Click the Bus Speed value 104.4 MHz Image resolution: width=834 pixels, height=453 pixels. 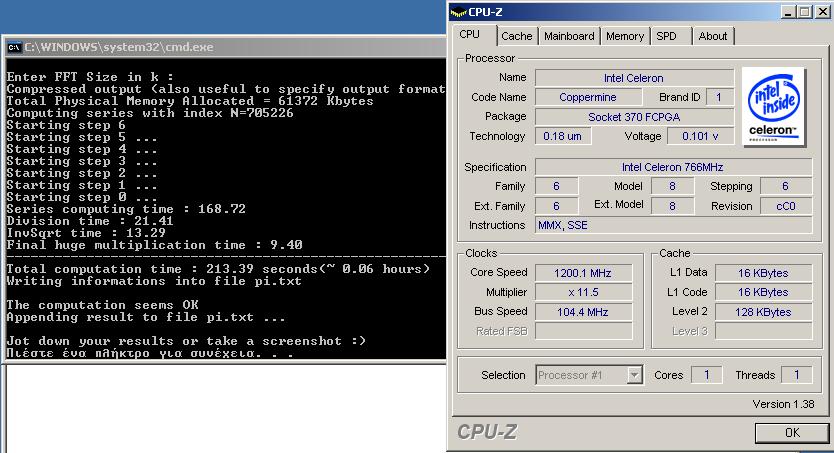pos(583,312)
